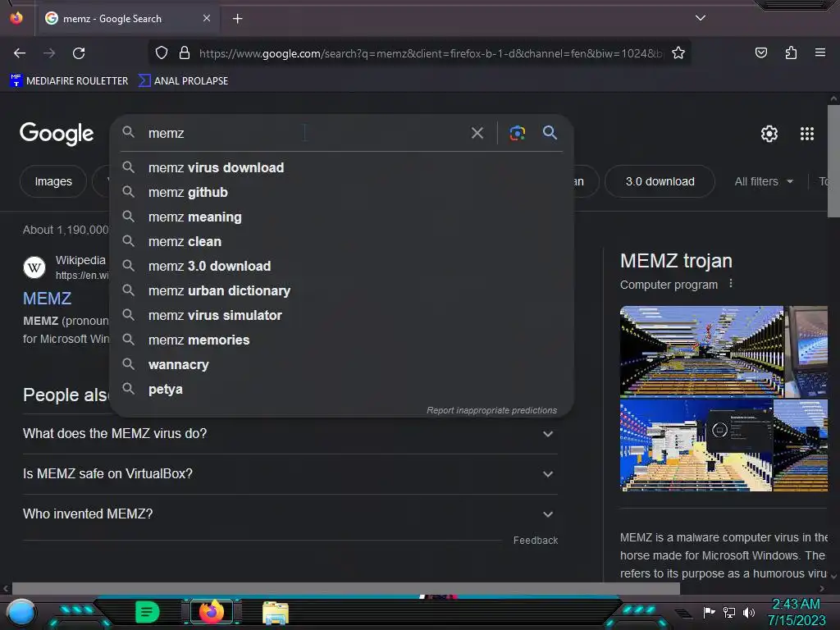View site security via the padlock icon

coord(185,53)
